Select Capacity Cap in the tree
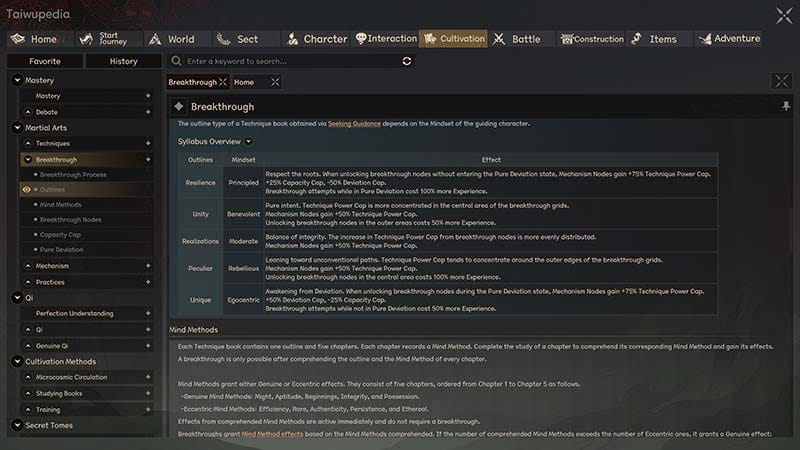Viewport: 800px width, 450px height. 60,235
